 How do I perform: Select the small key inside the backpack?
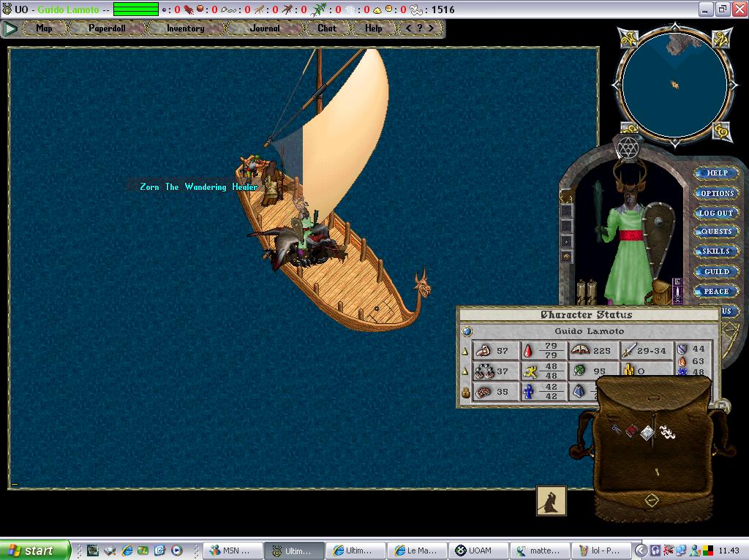click(658, 472)
